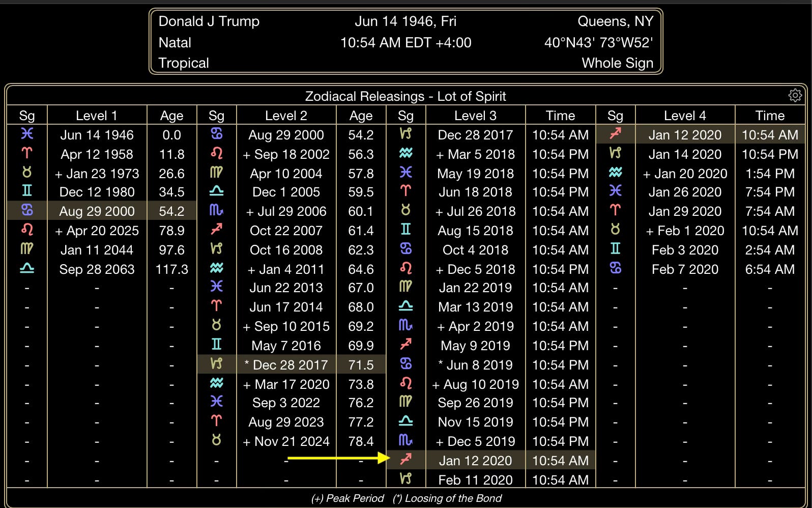Click the age value 71.5

[x=361, y=365]
